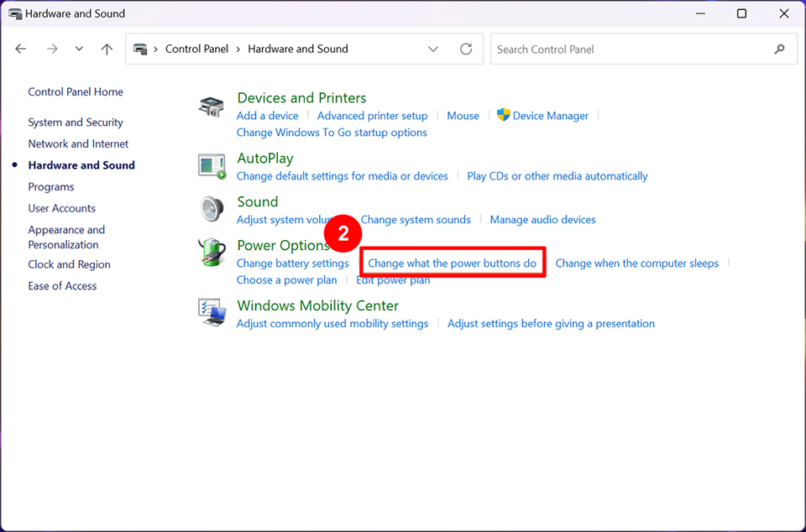This screenshot has height=532, width=806.
Task: Select Hardware and Sound in sidebar
Action: pos(81,165)
